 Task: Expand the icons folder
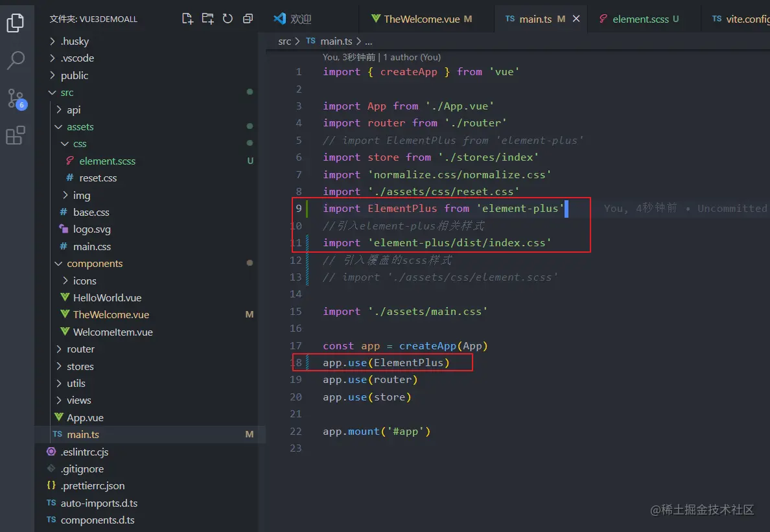click(x=65, y=281)
